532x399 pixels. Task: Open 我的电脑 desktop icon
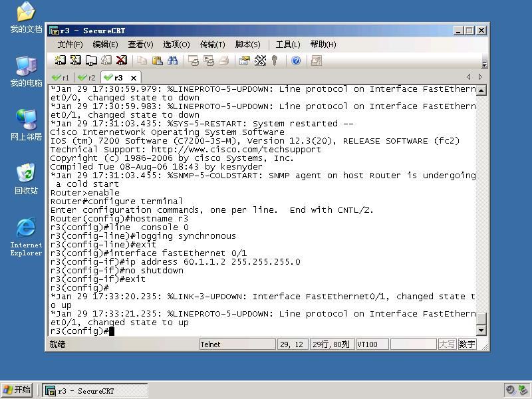pos(26,72)
